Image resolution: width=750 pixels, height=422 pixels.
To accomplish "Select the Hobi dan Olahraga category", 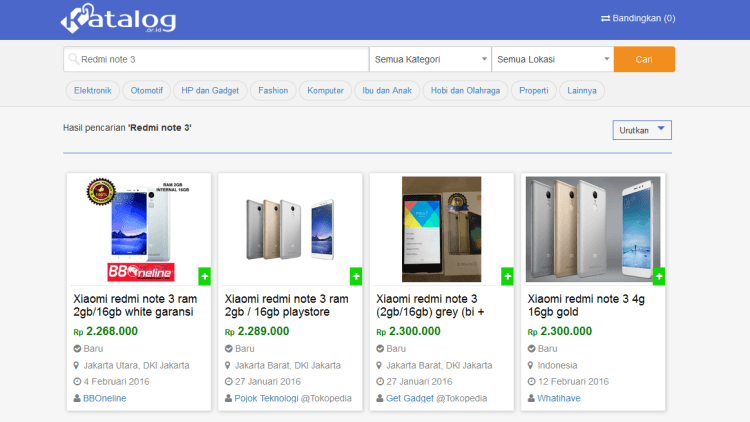I will (465, 90).
